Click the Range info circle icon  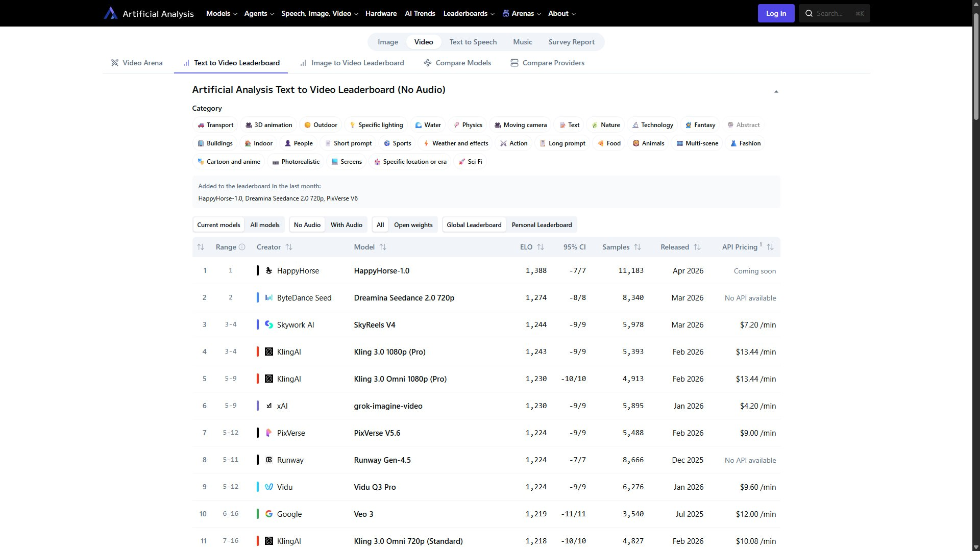point(242,247)
